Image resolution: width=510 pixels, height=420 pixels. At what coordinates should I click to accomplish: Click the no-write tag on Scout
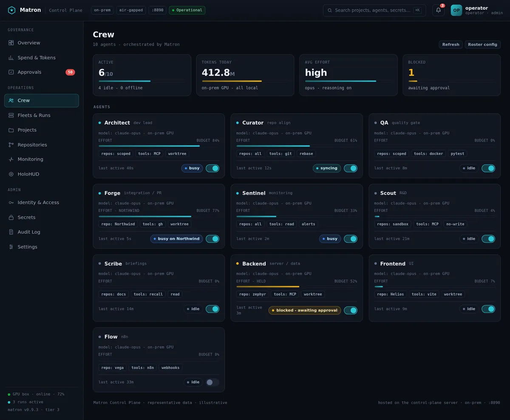(455, 224)
